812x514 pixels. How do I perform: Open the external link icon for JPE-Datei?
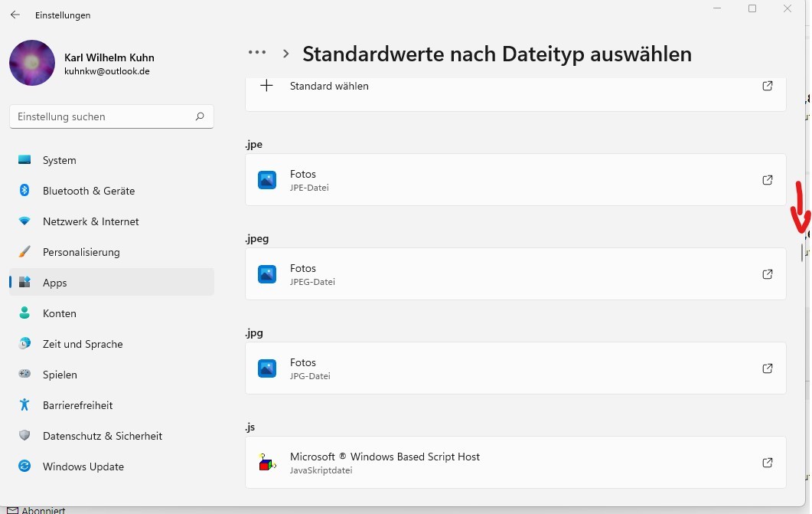(x=768, y=180)
